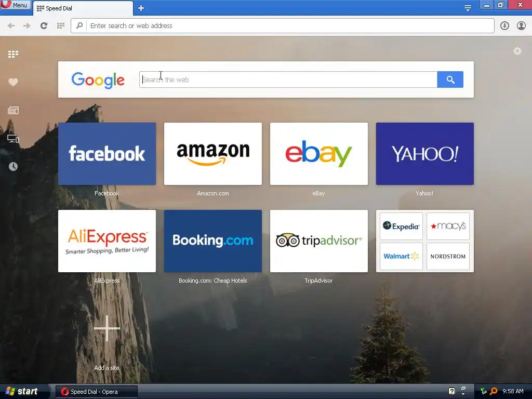Image resolution: width=532 pixels, height=399 pixels.
Task: Open Expedia in the folder tile
Action: click(x=401, y=227)
